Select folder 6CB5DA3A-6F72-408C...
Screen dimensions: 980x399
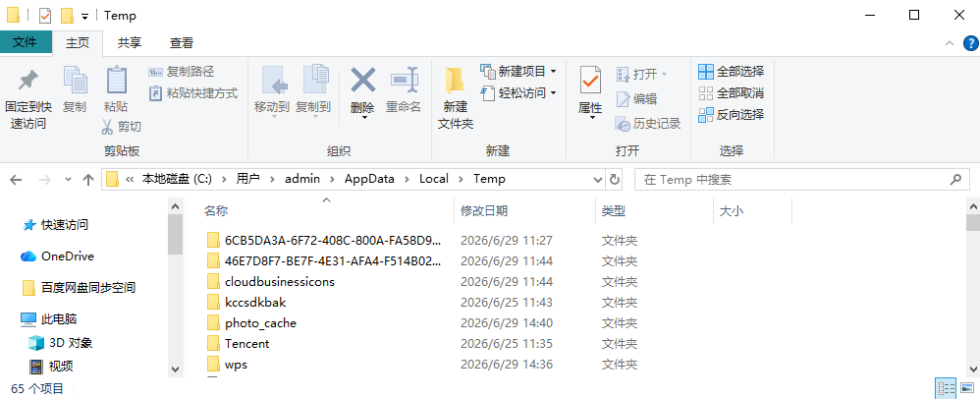point(325,240)
